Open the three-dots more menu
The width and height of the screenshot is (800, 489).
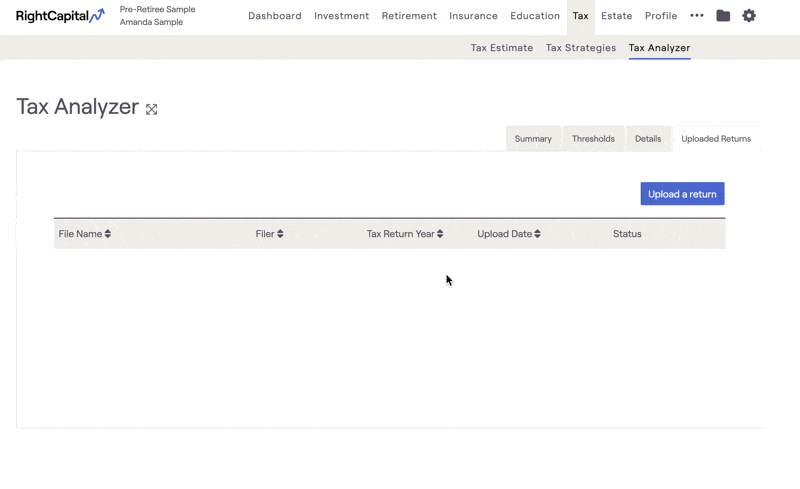(696, 15)
